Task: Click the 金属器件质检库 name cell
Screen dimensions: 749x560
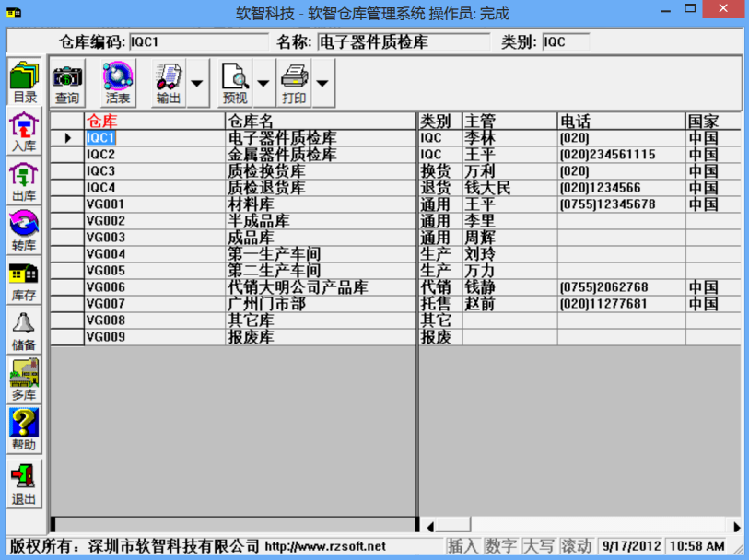Action: (x=321, y=155)
